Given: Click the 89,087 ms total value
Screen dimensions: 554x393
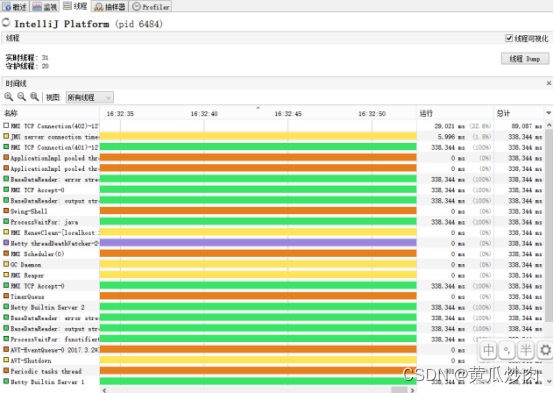Looking at the screenshot, I should (526, 126).
